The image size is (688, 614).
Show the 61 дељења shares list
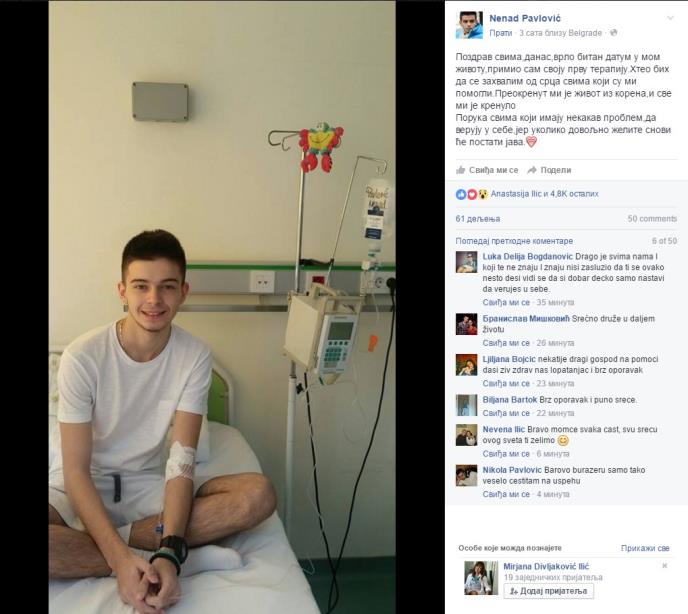478,219
